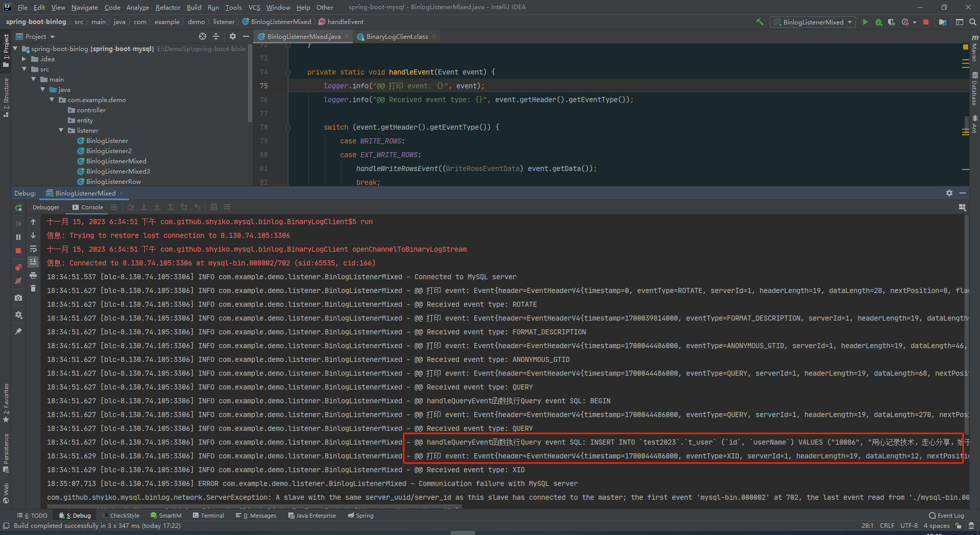Toggle soft-wrap in the console
This screenshot has width=980, height=535.
pos(33,249)
